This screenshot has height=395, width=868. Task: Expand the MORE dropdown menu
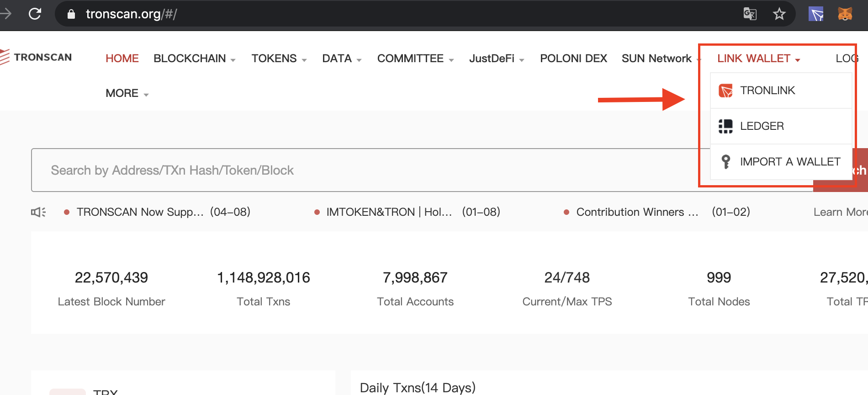tap(127, 93)
